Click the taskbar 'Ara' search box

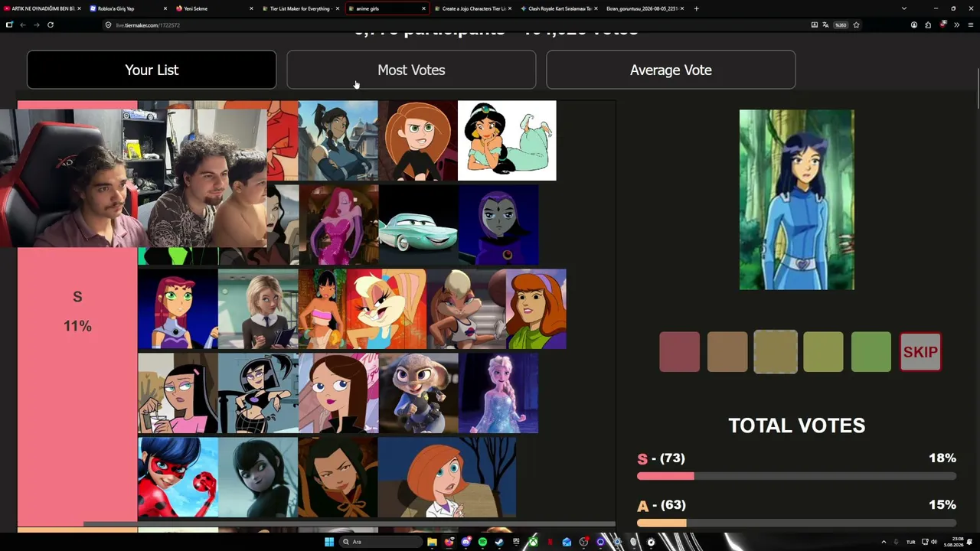pos(381,542)
